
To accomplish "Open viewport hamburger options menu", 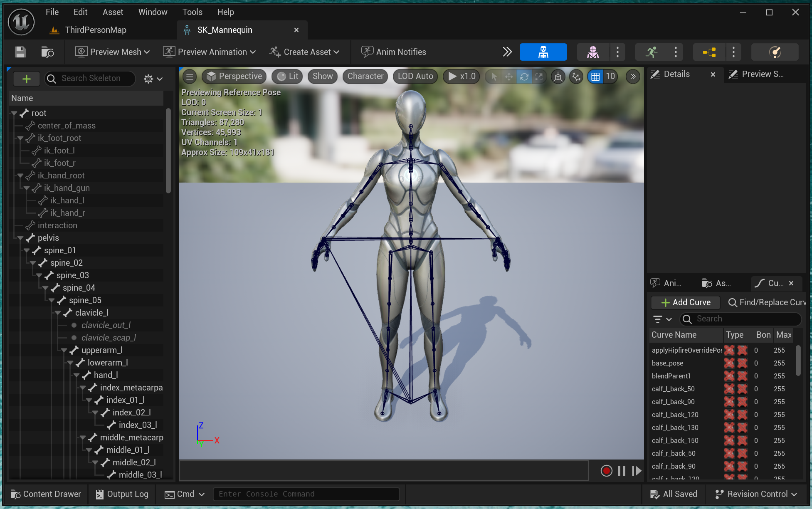I will [x=190, y=77].
